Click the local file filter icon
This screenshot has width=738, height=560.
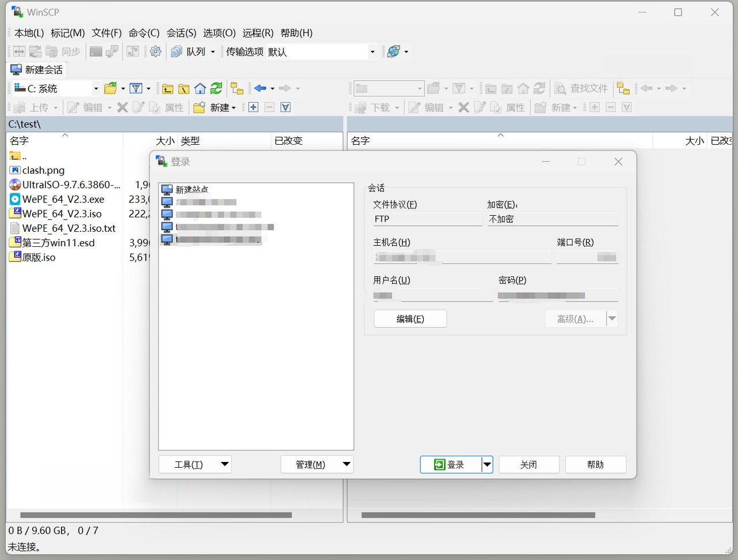[x=136, y=88]
